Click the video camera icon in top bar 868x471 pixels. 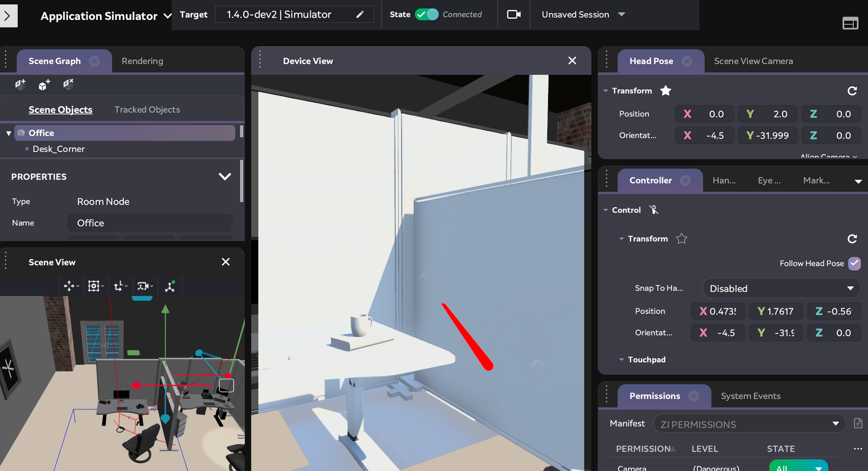(514, 14)
